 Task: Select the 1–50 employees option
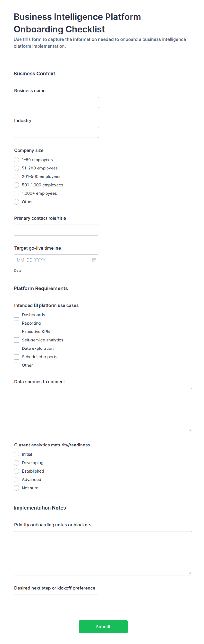[16, 160]
